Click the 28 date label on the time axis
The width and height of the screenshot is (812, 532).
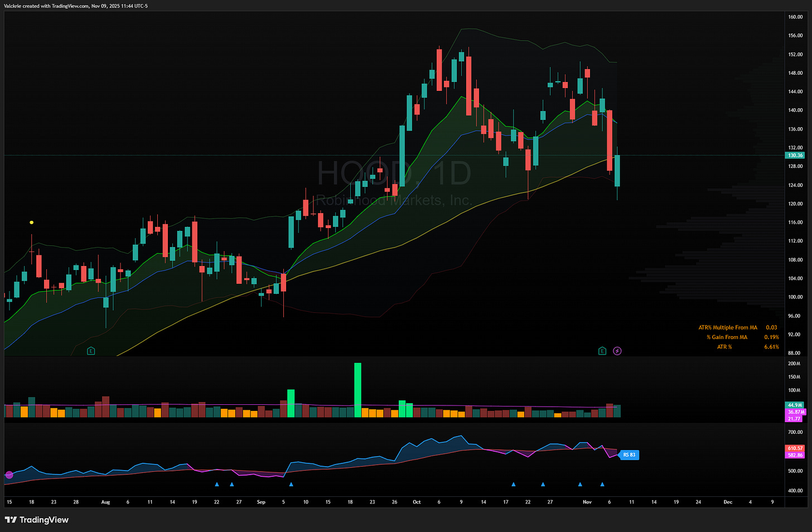point(76,502)
